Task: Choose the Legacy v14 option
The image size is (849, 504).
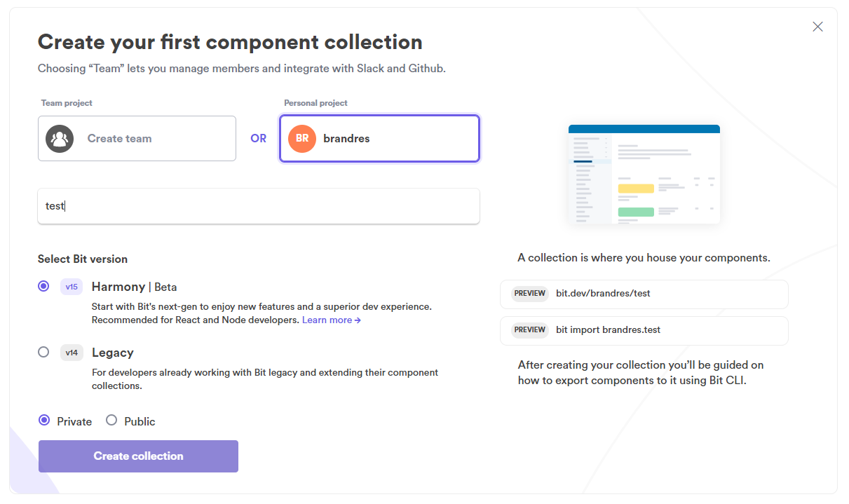Action: pyautogui.click(x=43, y=353)
